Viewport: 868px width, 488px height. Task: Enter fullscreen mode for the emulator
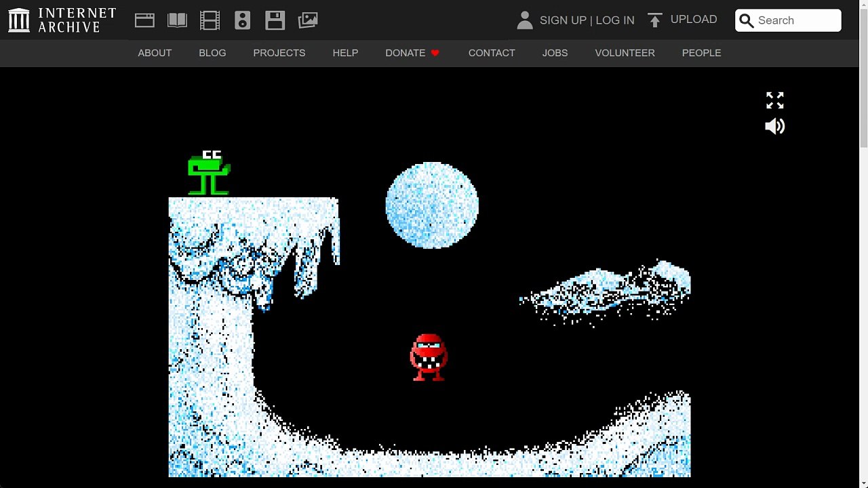tap(775, 100)
